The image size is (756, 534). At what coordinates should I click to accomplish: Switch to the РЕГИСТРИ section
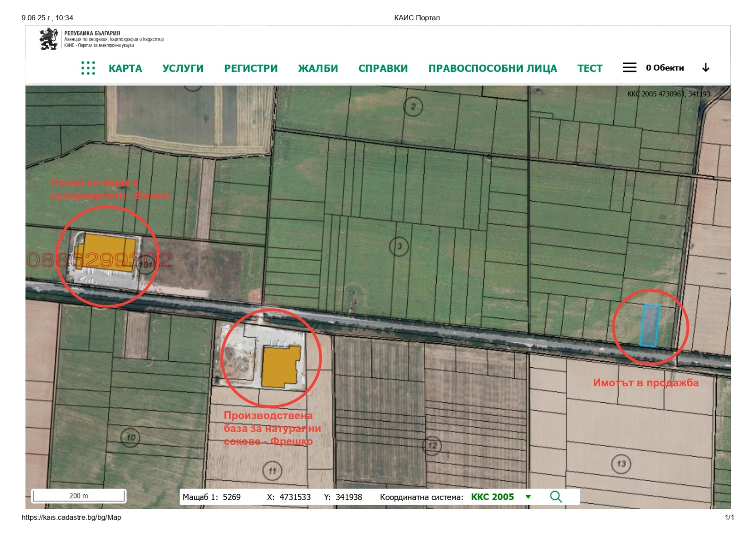250,68
